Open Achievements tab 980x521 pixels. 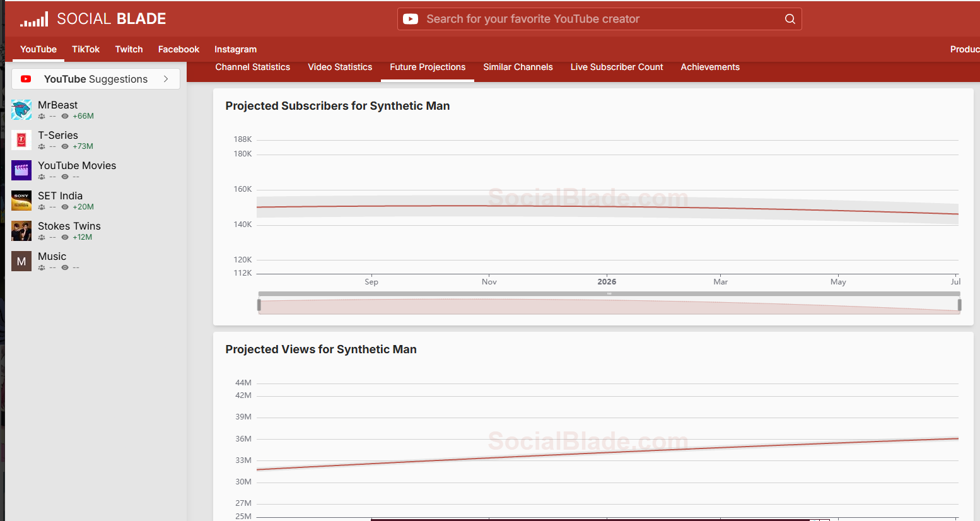point(710,67)
